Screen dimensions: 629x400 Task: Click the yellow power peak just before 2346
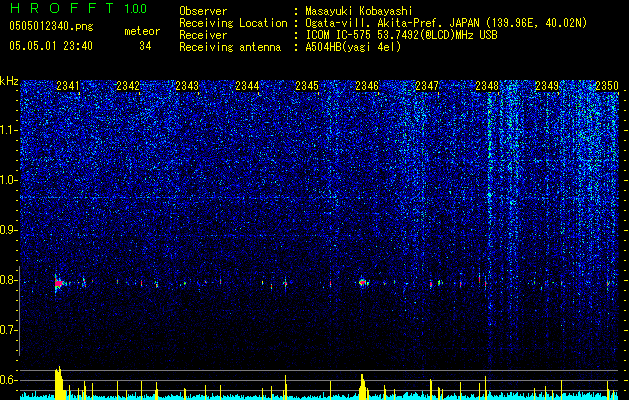coord(363,385)
